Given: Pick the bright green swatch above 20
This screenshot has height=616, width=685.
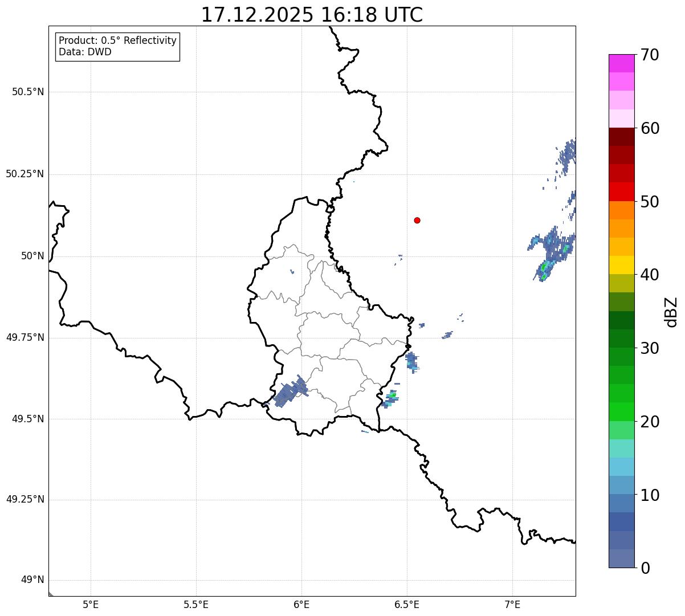Looking at the screenshot, I should [621, 412].
